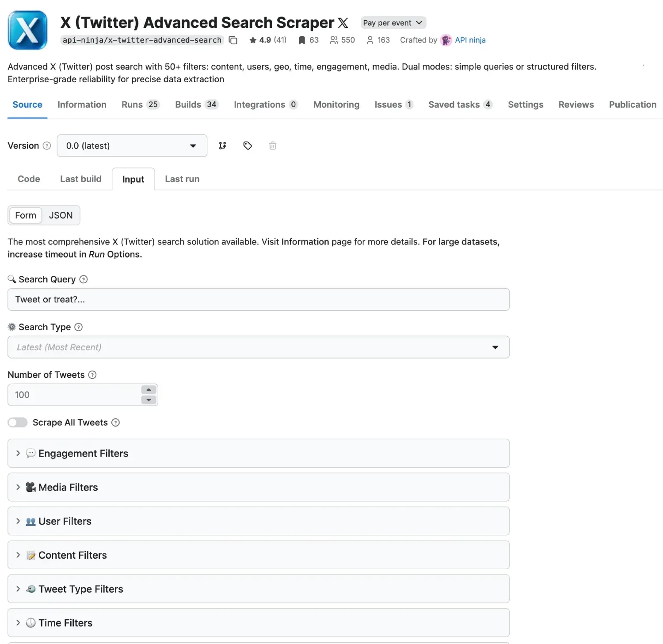Image resolution: width=663 pixels, height=644 pixels.
Task: Open the API ninja author link
Action: pos(470,40)
